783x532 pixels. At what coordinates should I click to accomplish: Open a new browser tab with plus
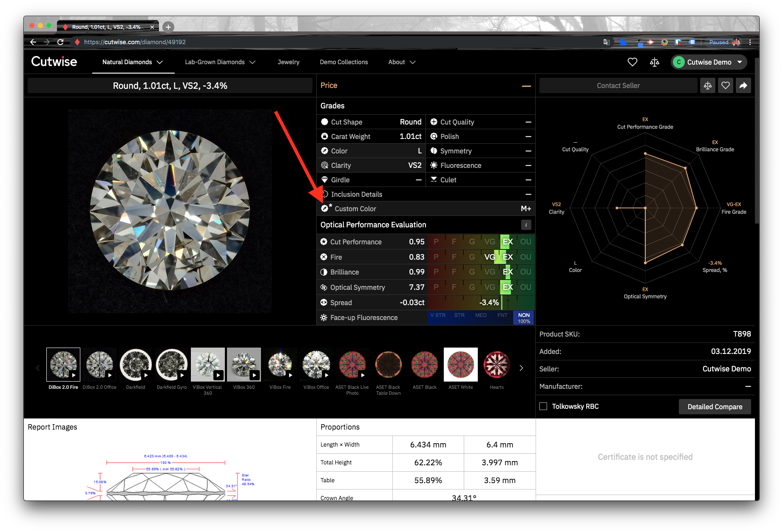click(168, 27)
